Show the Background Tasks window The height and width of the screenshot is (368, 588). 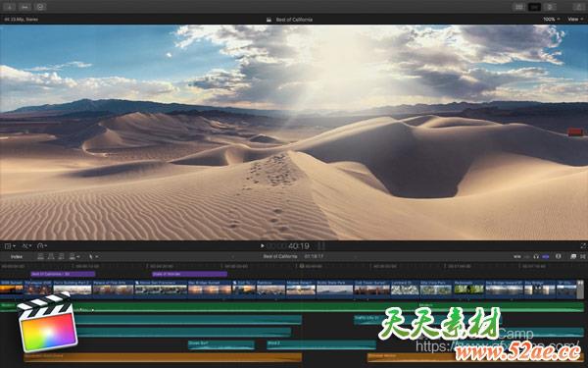[40, 7]
